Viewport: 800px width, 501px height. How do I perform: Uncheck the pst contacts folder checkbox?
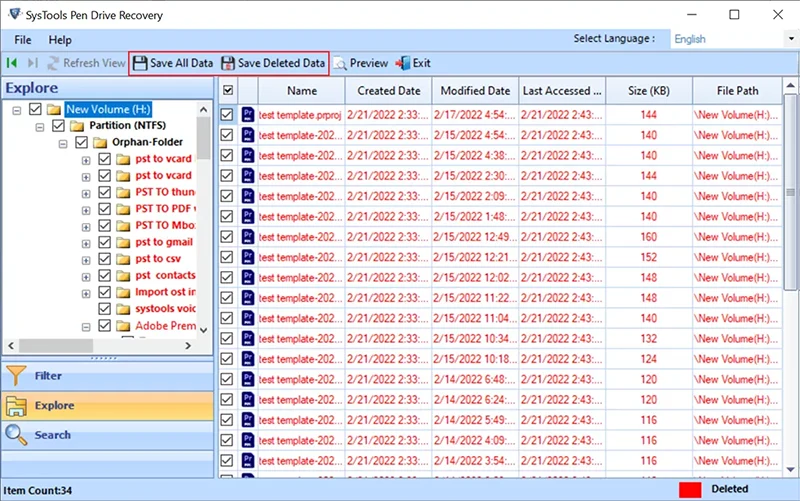[x=105, y=275]
